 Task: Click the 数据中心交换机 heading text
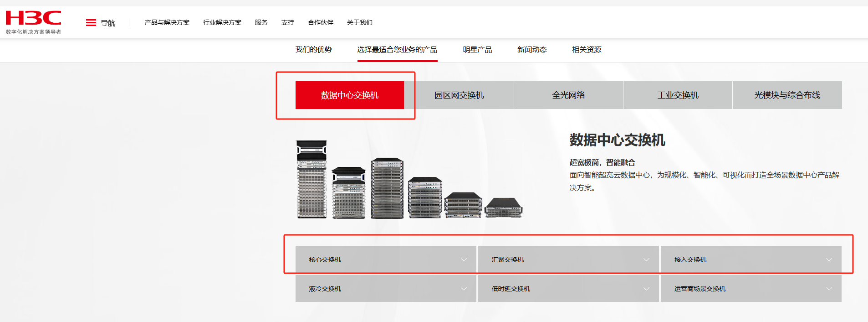pos(617,140)
